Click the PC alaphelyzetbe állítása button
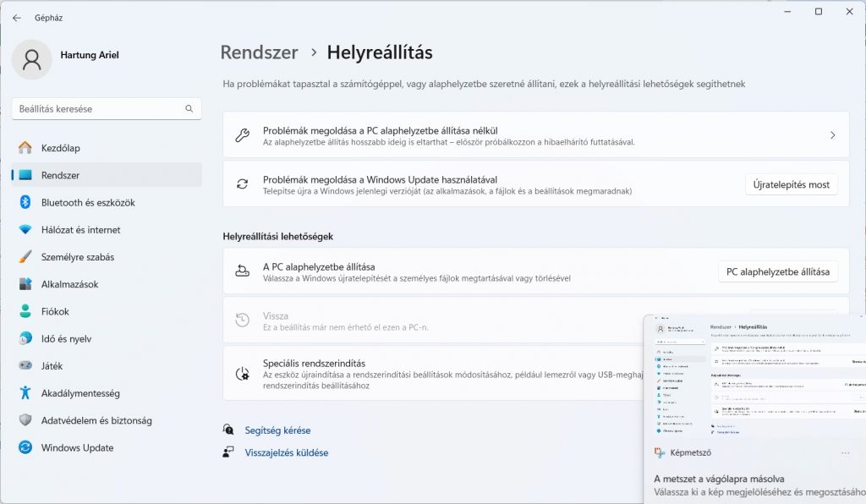The image size is (866, 504). 777,272
